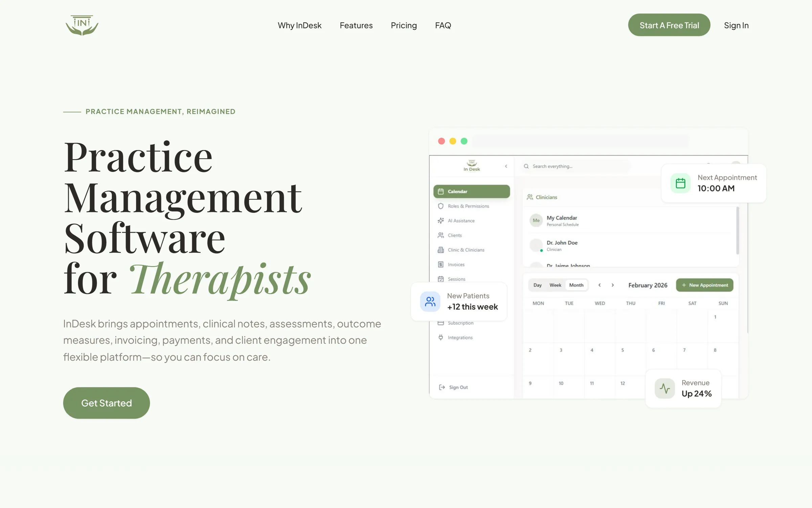
Task: Click the Sessions calendar icon
Action: point(441,279)
